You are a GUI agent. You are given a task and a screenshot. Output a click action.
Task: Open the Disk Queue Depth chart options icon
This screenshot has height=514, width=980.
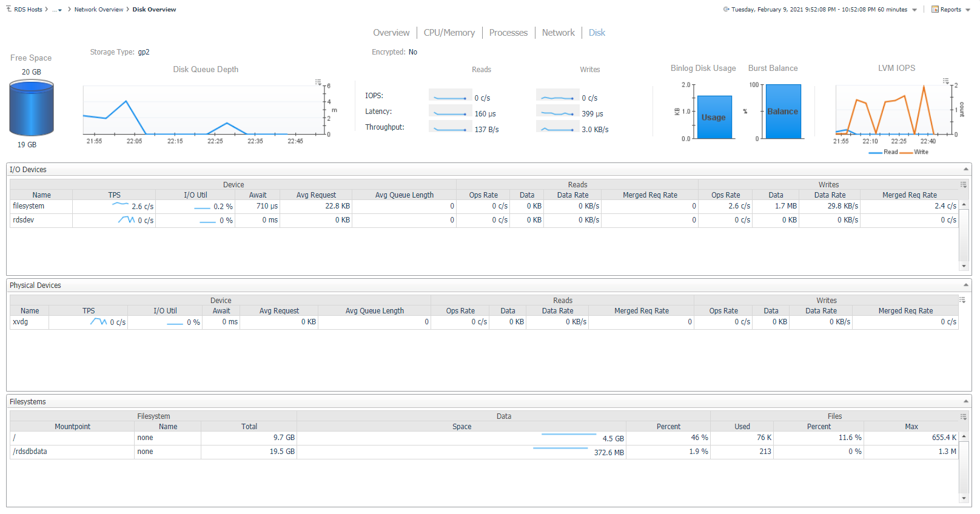pyautogui.click(x=318, y=82)
